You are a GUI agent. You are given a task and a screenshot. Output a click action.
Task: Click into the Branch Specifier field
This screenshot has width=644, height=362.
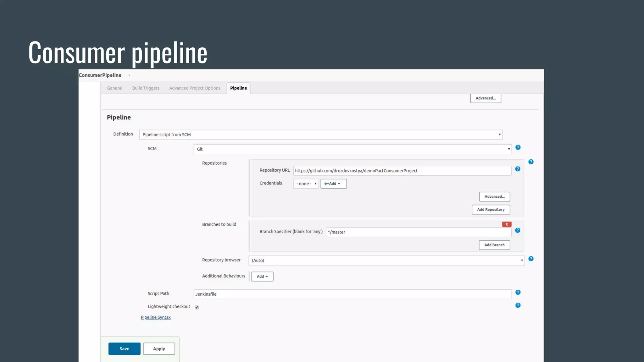coord(418,232)
